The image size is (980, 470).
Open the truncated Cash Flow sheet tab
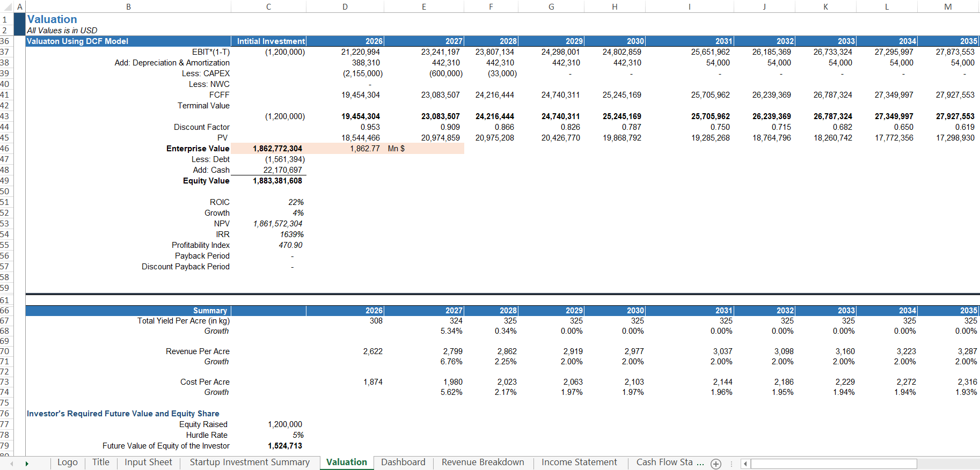(664, 462)
